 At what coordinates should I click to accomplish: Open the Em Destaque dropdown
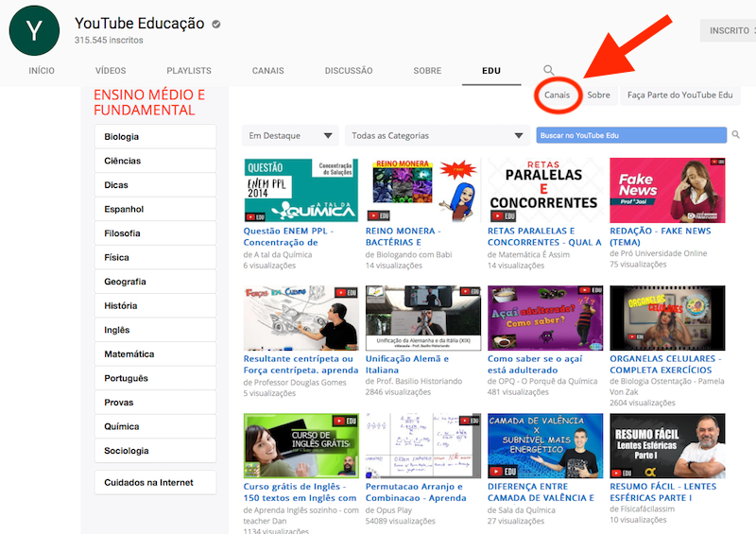click(x=290, y=136)
